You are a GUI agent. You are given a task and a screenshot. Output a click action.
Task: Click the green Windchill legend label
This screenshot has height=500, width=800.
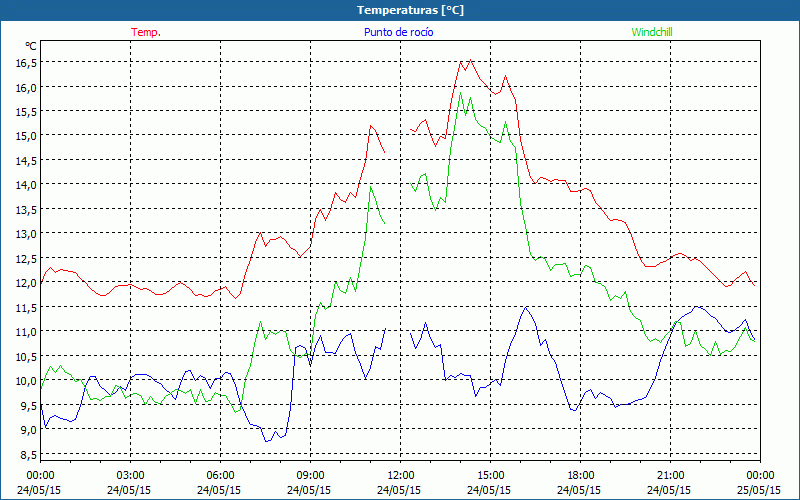coord(652,32)
